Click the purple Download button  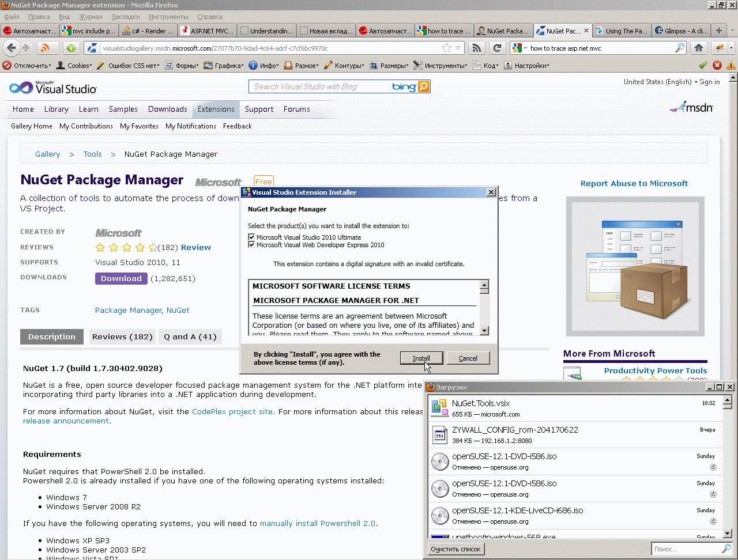coord(121,278)
